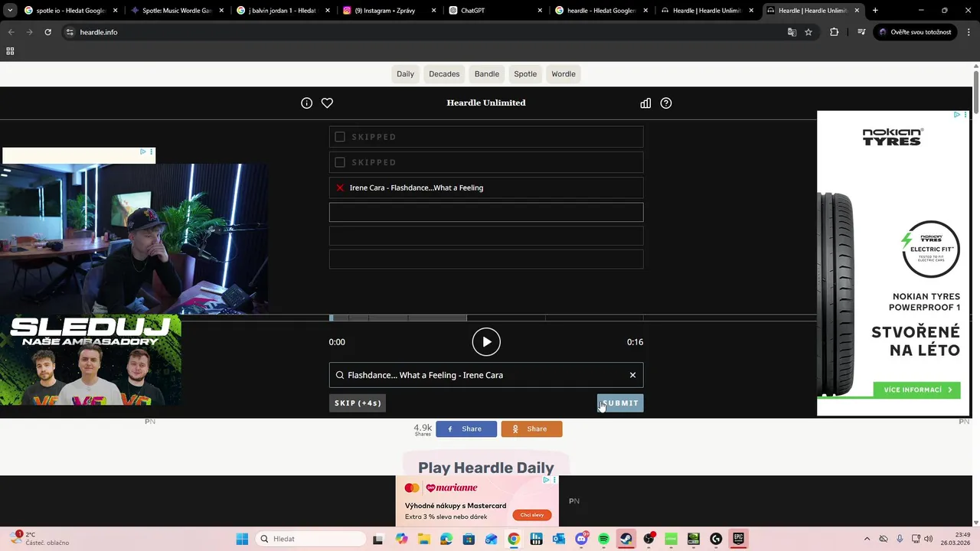Open the Windows Start menu
This screenshot has height=551, width=980.
click(x=242, y=539)
